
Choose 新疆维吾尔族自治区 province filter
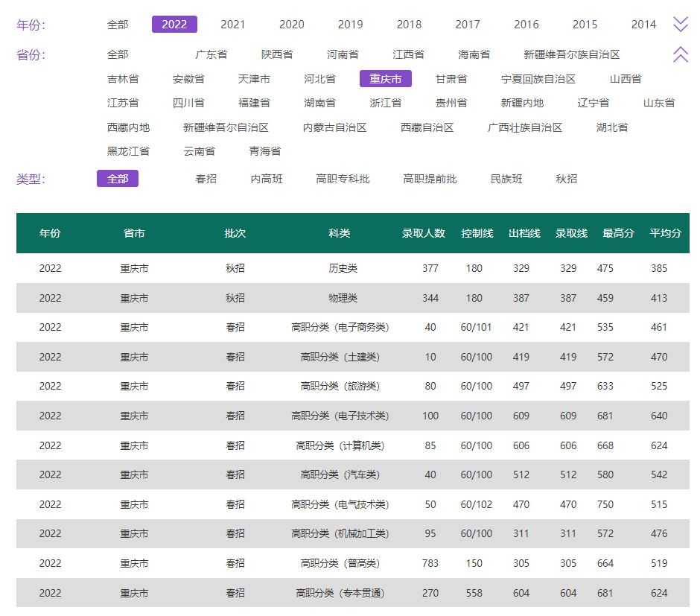(571, 54)
